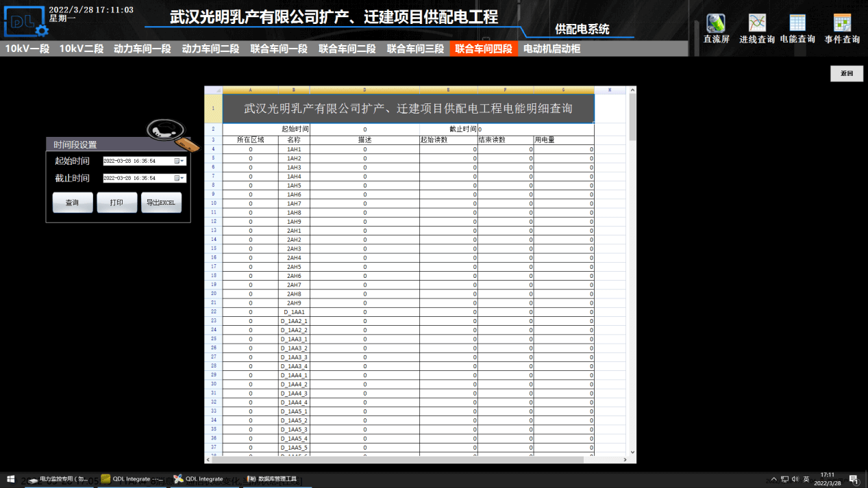
Task: Click the spreadsheet vertical scrollbar thumb
Action: 632,117
